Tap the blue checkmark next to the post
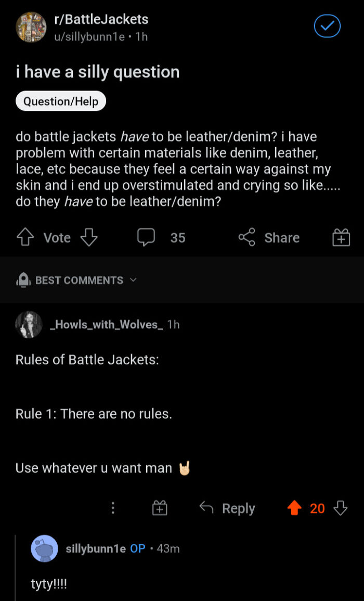Viewport: 364px width, 601px height. (x=327, y=26)
